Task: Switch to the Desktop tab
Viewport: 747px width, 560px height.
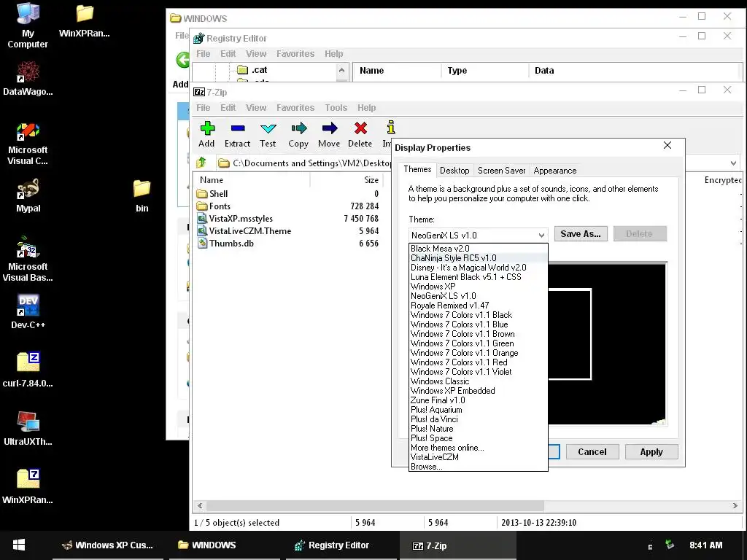Action: pyautogui.click(x=454, y=171)
